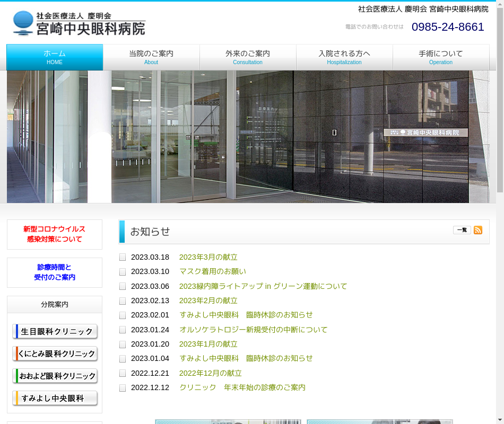Select 外来のご案内 Consultation menu
Viewport: 504px width, 424px height.
click(248, 57)
